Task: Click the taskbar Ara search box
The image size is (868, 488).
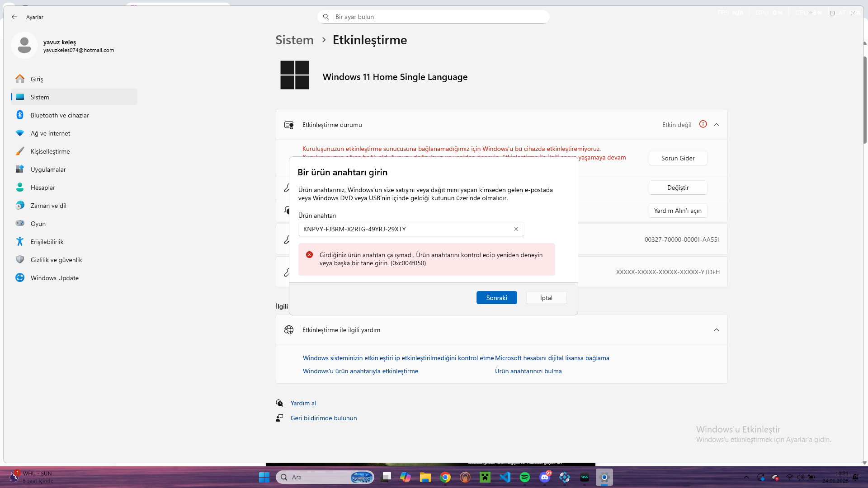Action: [x=325, y=477]
